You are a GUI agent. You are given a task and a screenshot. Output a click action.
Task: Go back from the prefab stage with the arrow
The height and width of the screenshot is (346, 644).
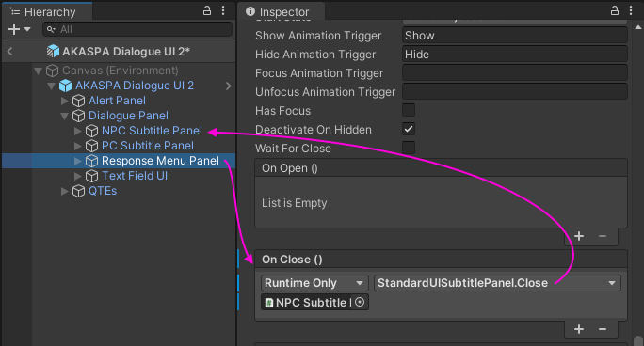point(9,52)
